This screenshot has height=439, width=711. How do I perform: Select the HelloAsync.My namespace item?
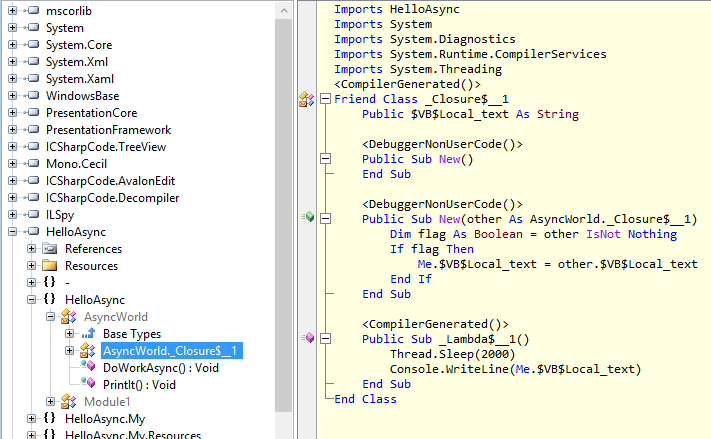[x=105, y=419]
